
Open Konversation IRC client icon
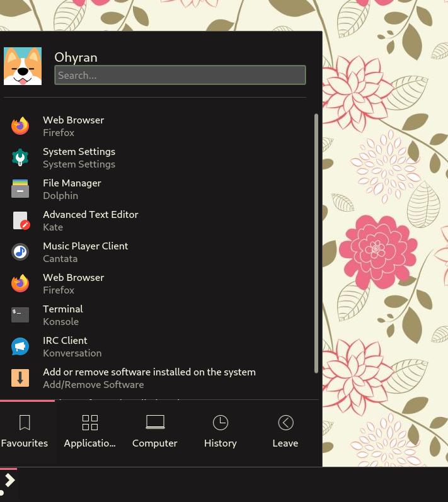coord(20,346)
